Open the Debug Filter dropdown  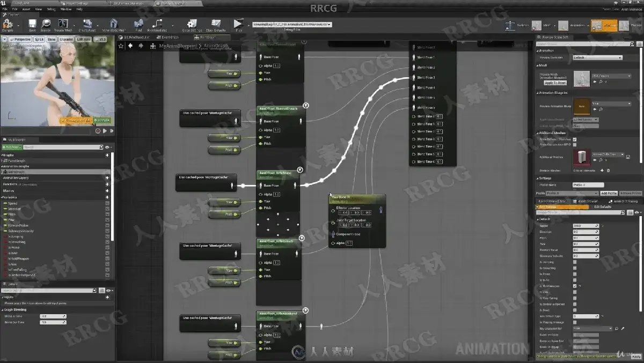click(292, 25)
